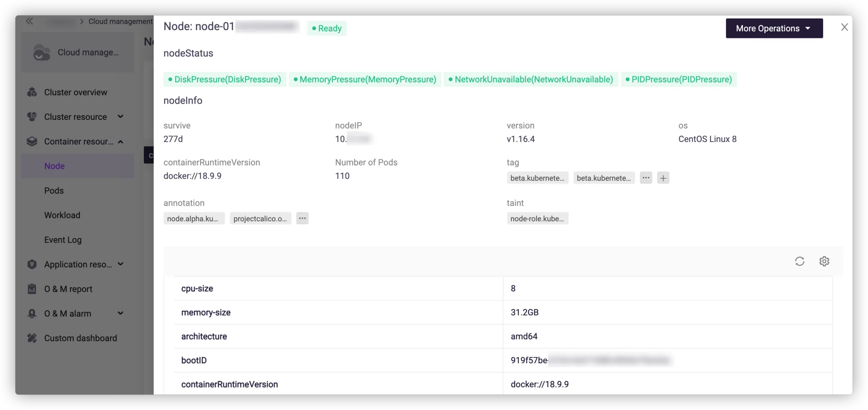Viewport: 868px width, 410px height.
Task: Click the refresh icon above the table
Action: [799, 261]
